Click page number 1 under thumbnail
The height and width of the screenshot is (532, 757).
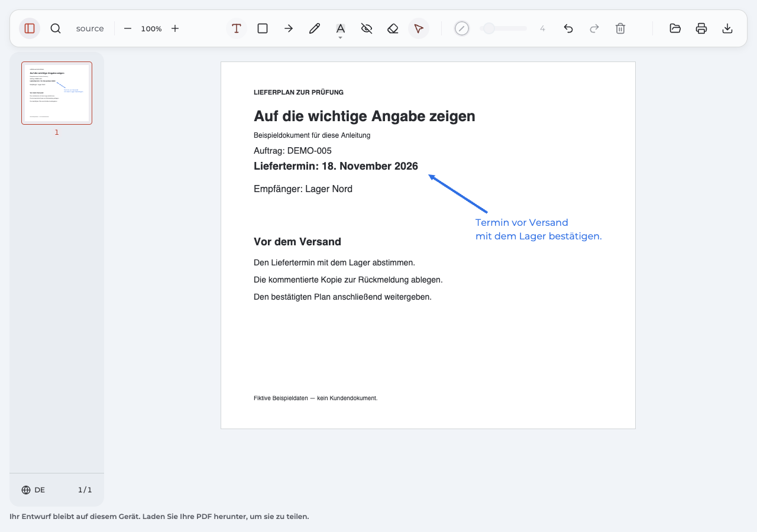[x=57, y=132]
